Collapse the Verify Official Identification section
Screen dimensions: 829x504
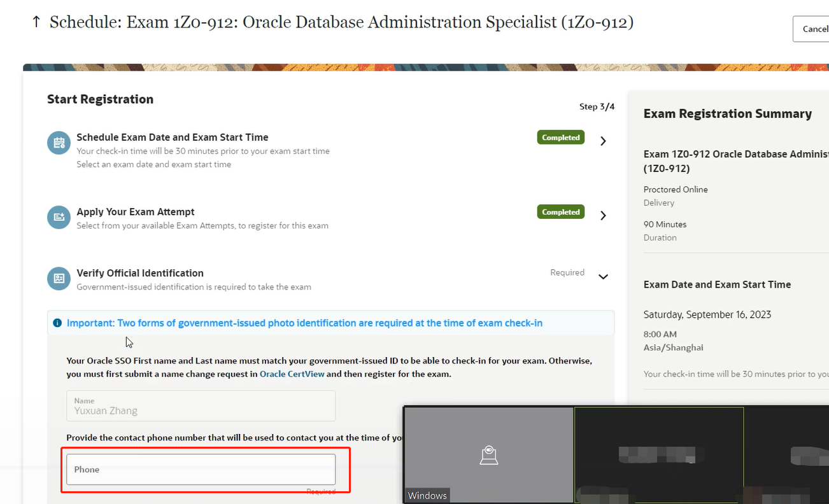pyautogui.click(x=604, y=276)
